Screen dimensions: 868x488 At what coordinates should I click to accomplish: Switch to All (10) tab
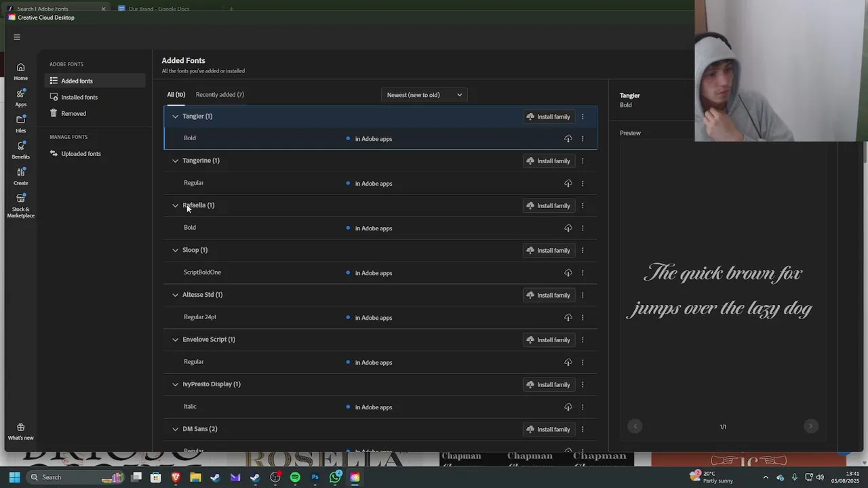point(176,95)
